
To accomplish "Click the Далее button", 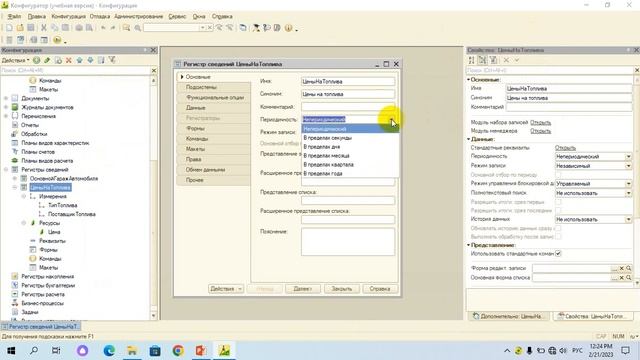I will (302, 289).
